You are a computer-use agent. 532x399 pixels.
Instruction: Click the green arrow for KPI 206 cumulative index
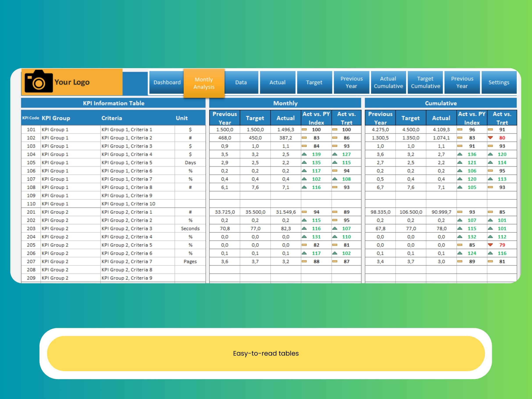coord(460,253)
